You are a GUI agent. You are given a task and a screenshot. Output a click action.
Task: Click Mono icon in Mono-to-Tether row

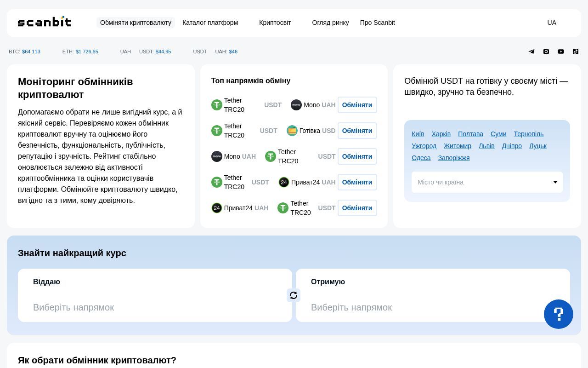[217, 156]
